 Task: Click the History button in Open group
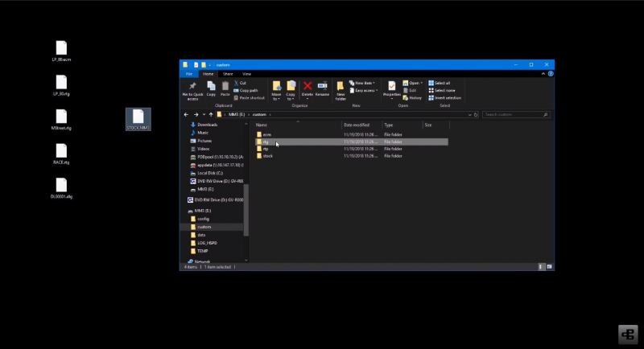pyautogui.click(x=414, y=97)
